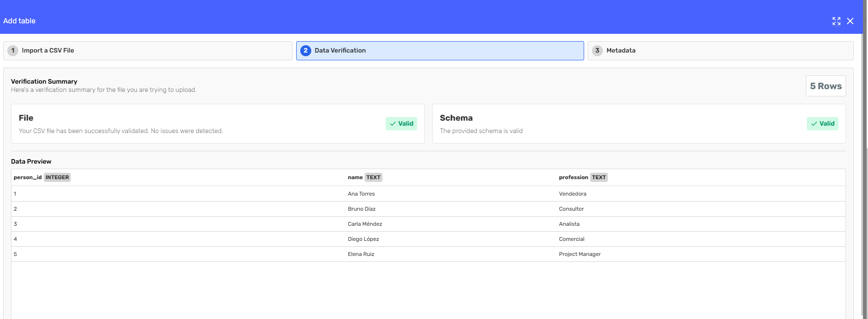Viewport: 868px width, 319px height.
Task: Click the step 1 number circle
Action: [x=13, y=51]
